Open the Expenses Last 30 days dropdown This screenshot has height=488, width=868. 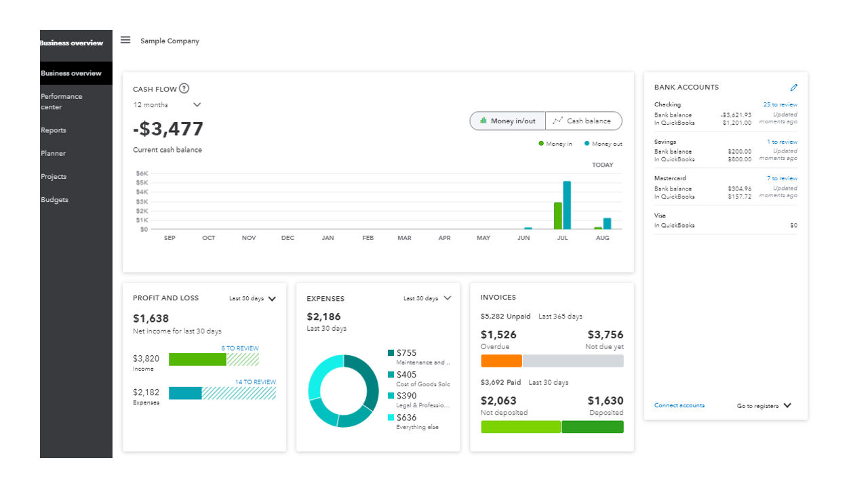tap(426, 298)
